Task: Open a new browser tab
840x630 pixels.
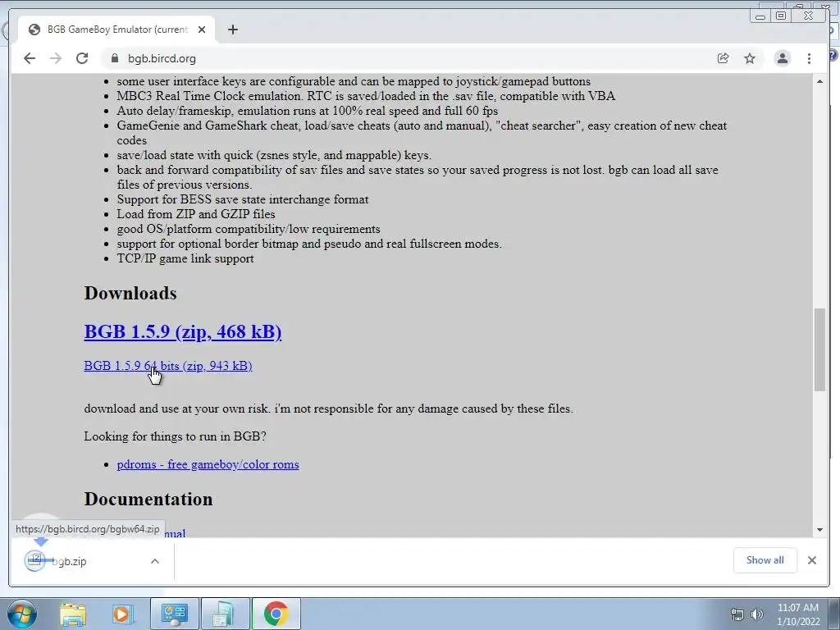Action: click(232, 30)
